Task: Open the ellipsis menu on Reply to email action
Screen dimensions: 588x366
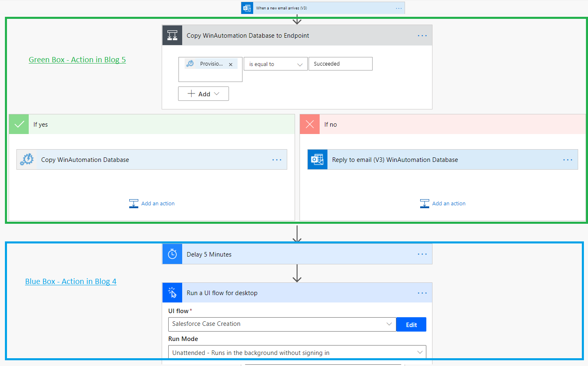Action: click(x=567, y=160)
